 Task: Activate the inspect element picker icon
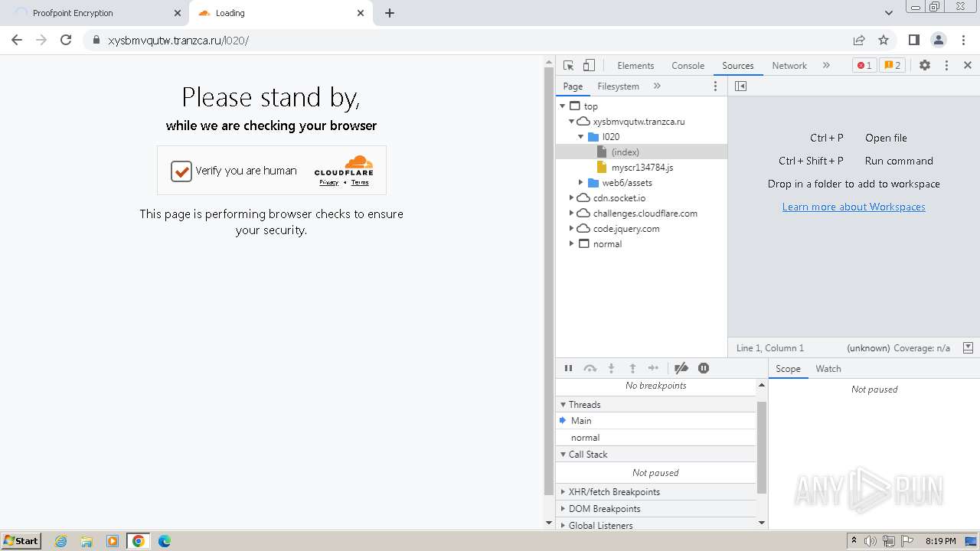568,66
